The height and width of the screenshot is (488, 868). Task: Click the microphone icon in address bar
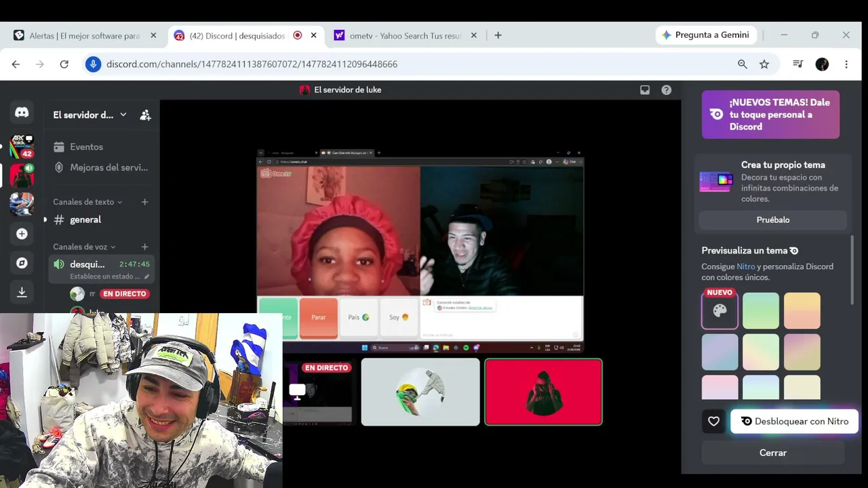94,64
